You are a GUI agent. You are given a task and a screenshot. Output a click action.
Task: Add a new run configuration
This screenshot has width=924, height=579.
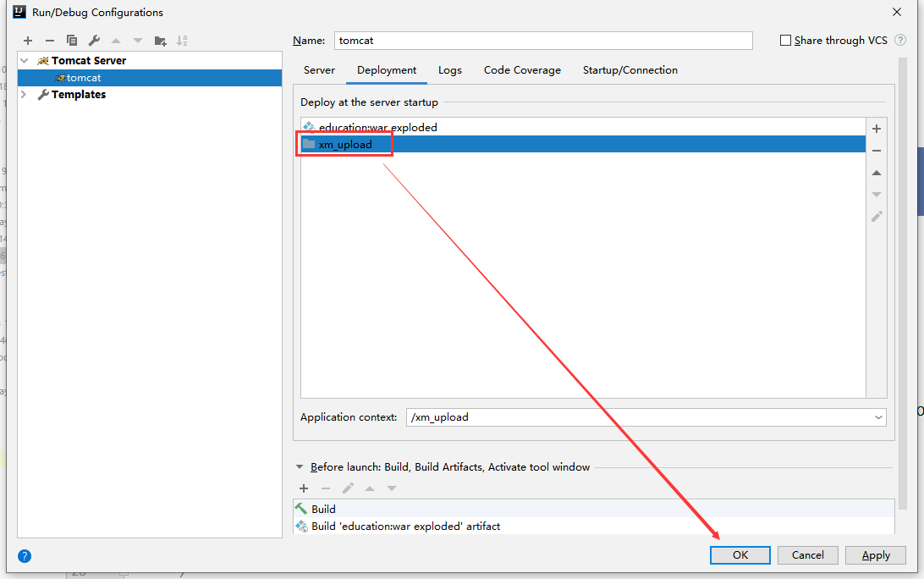28,41
